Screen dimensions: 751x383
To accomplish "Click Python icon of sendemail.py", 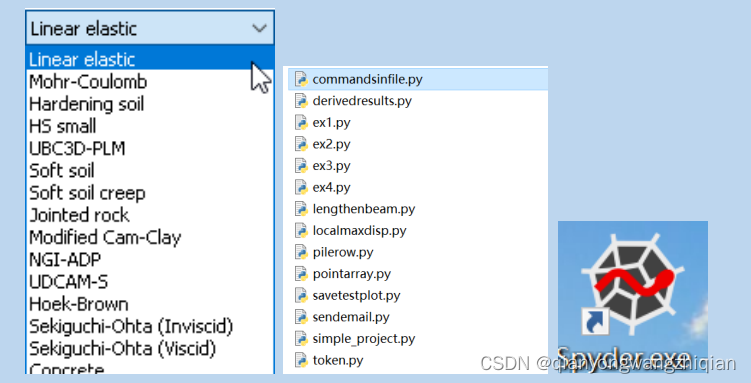I will click(x=301, y=317).
